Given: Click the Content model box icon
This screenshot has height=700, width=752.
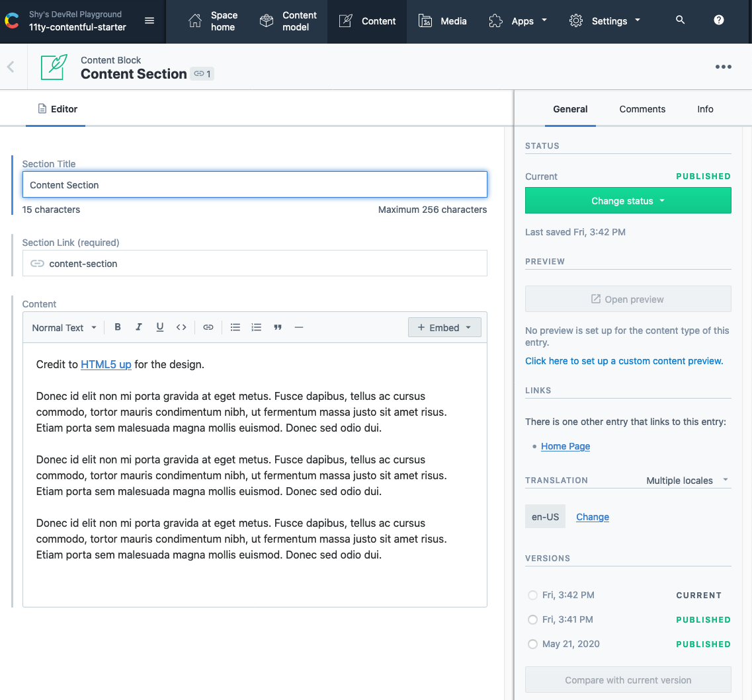Looking at the screenshot, I should 266,20.
